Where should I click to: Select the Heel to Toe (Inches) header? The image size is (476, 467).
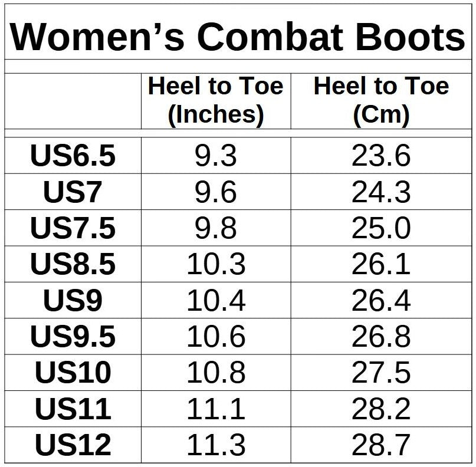215,100
